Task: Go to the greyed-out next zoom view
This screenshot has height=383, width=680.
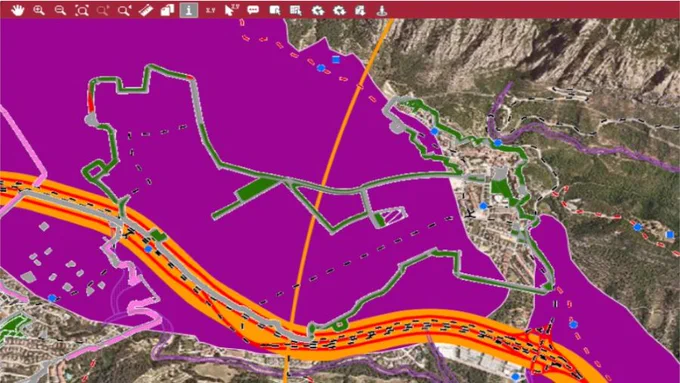Action: pyautogui.click(x=103, y=10)
